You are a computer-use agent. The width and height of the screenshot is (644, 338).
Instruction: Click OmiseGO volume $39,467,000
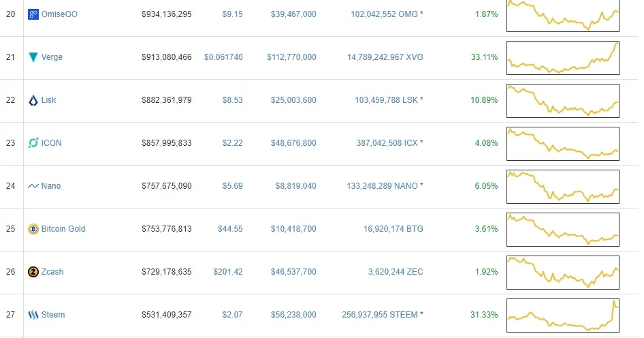click(293, 14)
